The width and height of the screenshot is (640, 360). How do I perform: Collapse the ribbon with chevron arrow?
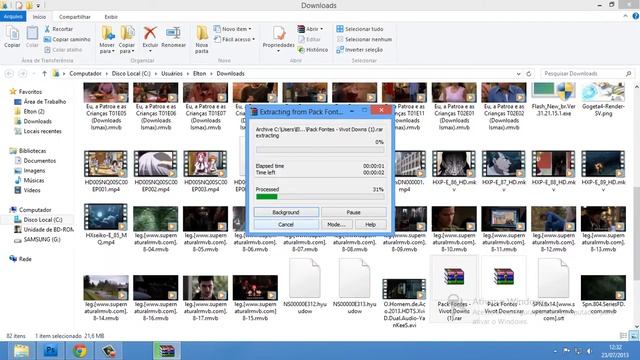click(x=625, y=16)
